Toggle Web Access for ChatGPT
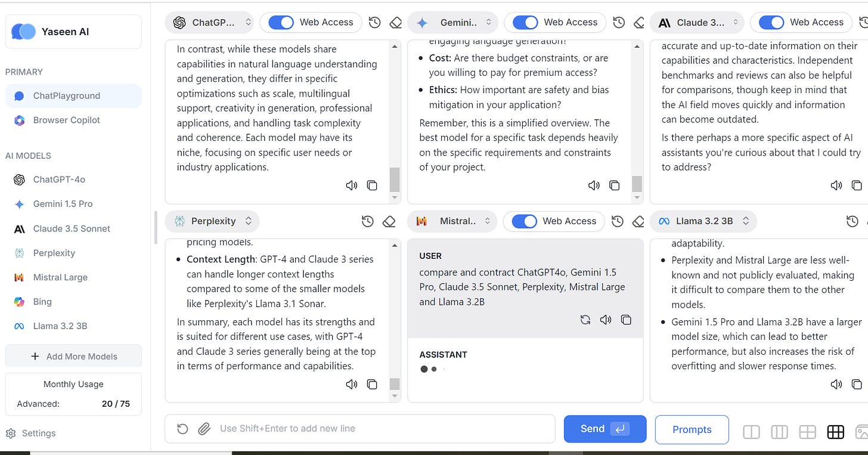Screen dimensions: 868x455 (281, 23)
